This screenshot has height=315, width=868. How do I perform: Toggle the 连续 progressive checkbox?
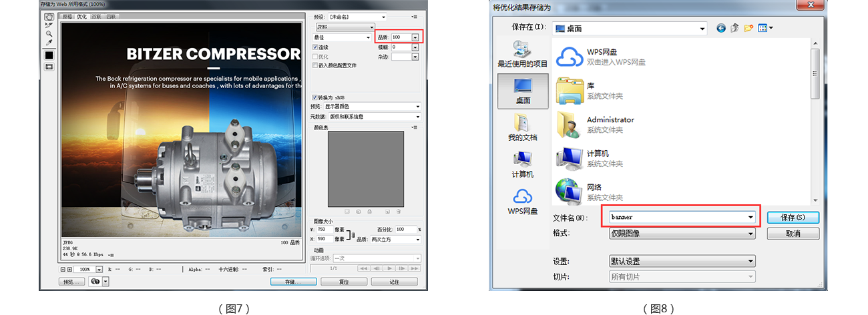(x=316, y=47)
